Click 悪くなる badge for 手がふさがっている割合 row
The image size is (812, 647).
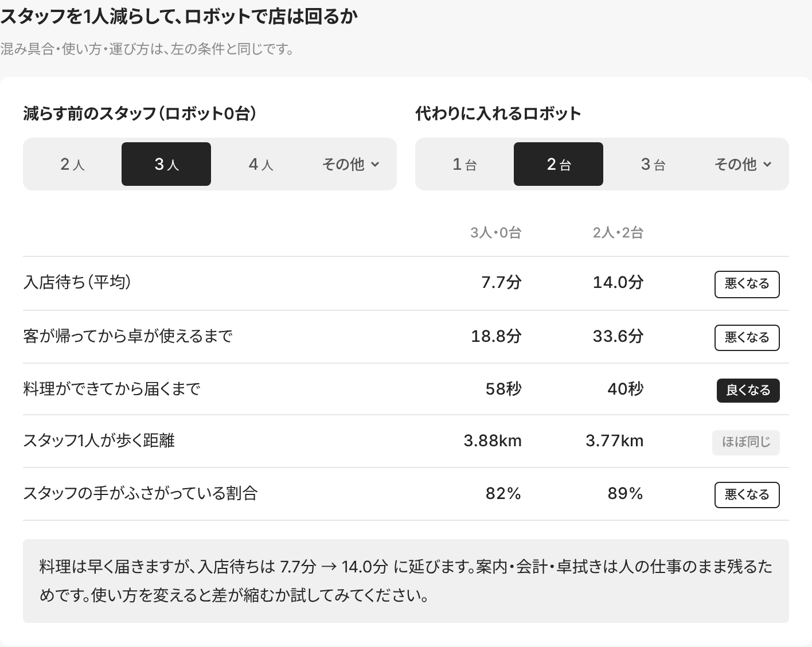point(747,494)
